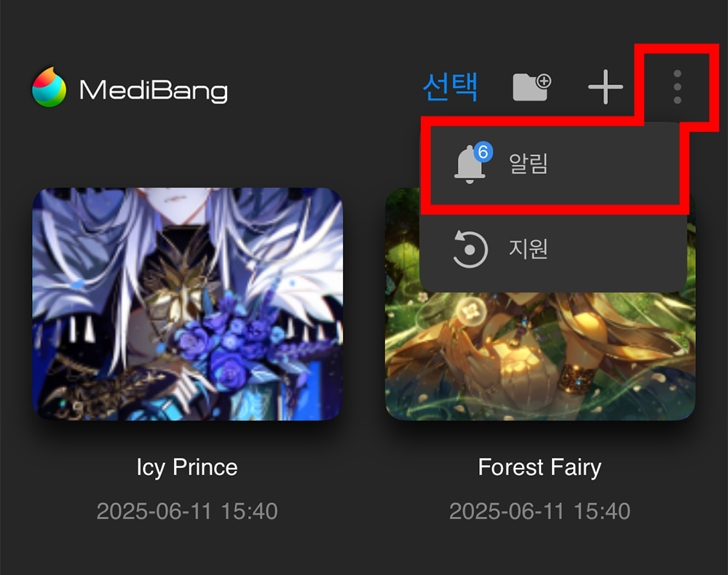728x575 pixels.
Task: Select the 알림 menu entry
Action: pos(553,164)
